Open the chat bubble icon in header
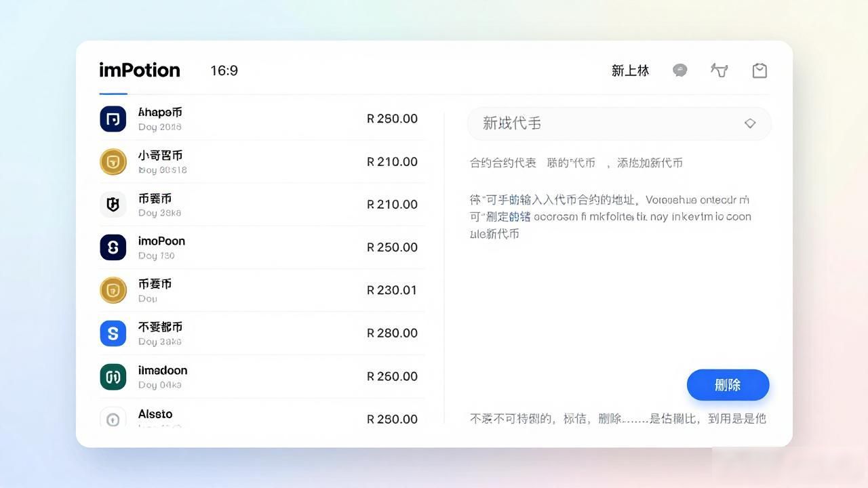The width and height of the screenshot is (868, 488). 679,70
